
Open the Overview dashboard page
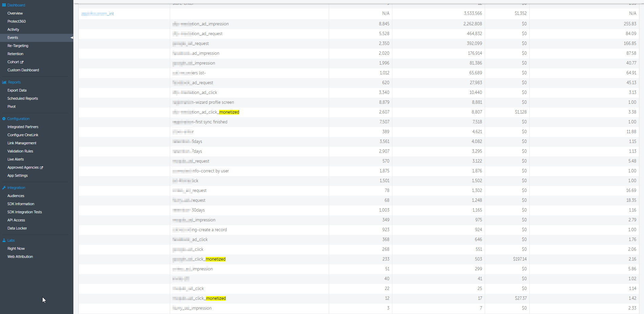point(15,13)
